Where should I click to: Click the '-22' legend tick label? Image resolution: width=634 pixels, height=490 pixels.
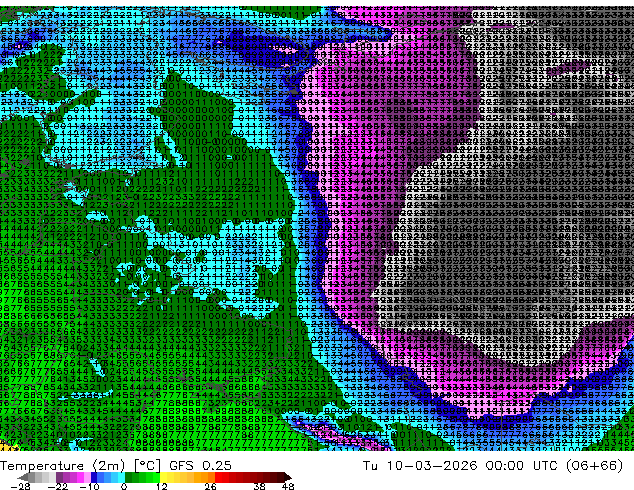click(57, 486)
